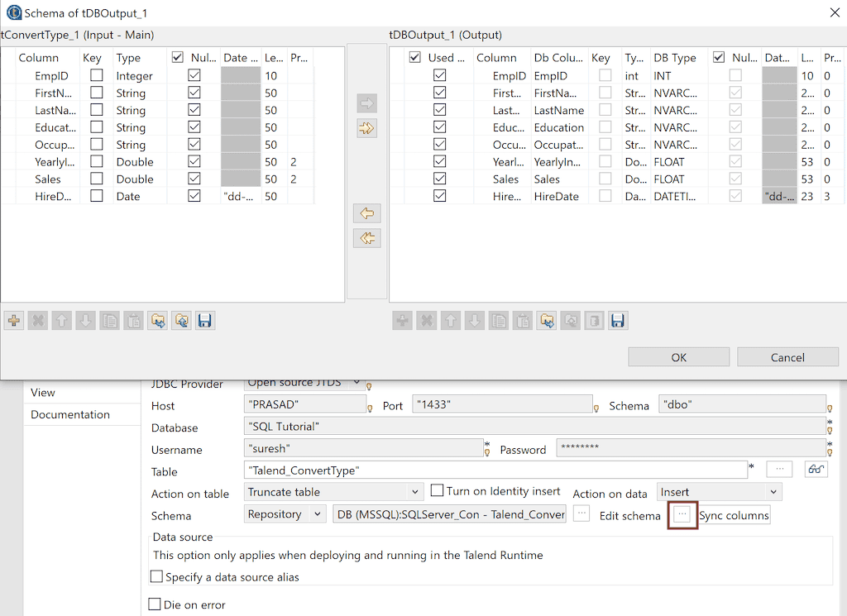Image resolution: width=847 pixels, height=616 pixels.
Task: Move column down in output schema toolbar
Action: [474, 321]
